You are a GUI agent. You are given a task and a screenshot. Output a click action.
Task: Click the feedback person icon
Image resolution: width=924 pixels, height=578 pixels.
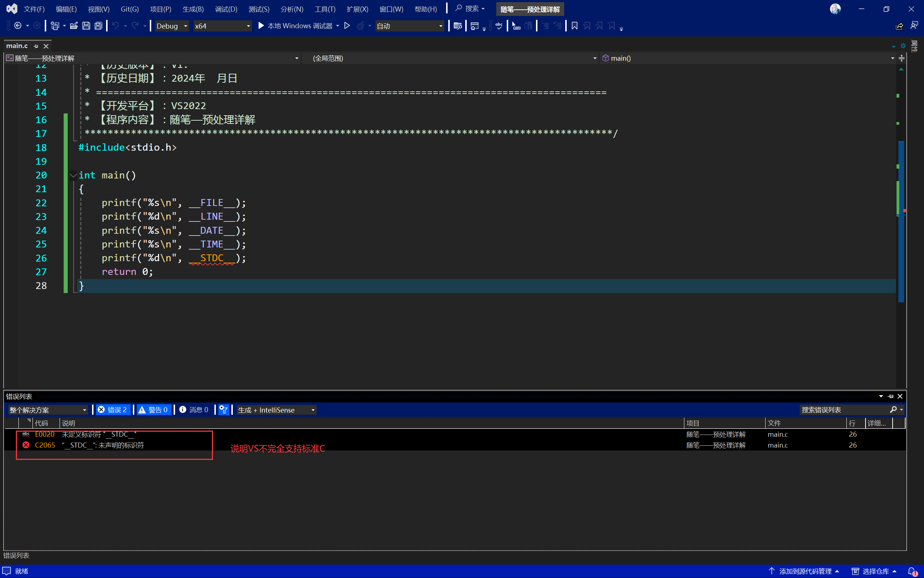pos(914,25)
